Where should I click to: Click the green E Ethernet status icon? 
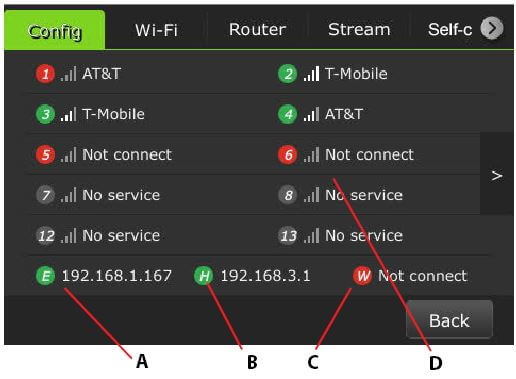click(45, 276)
